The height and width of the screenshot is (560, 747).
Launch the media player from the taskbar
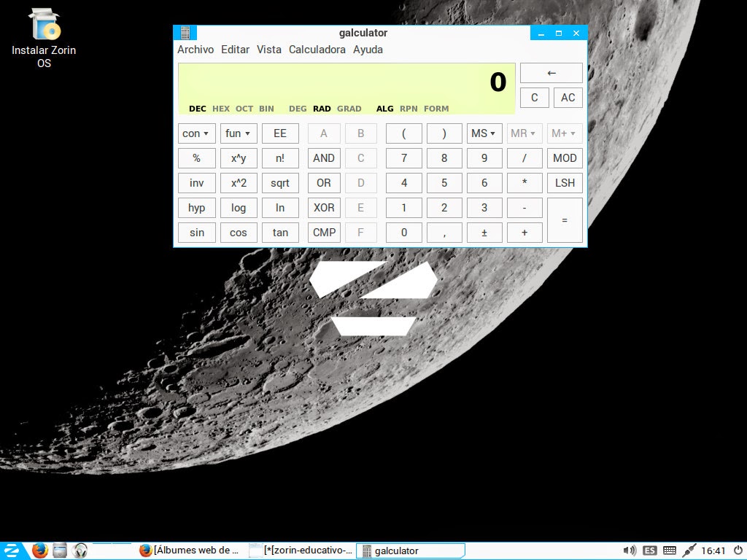point(80,551)
